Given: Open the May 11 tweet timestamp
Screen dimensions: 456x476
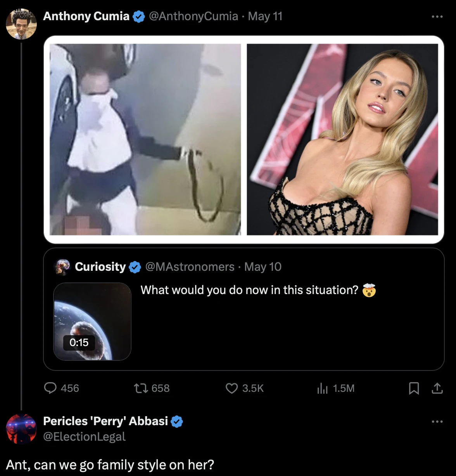Looking at the screenshot, I should [265, 16].
